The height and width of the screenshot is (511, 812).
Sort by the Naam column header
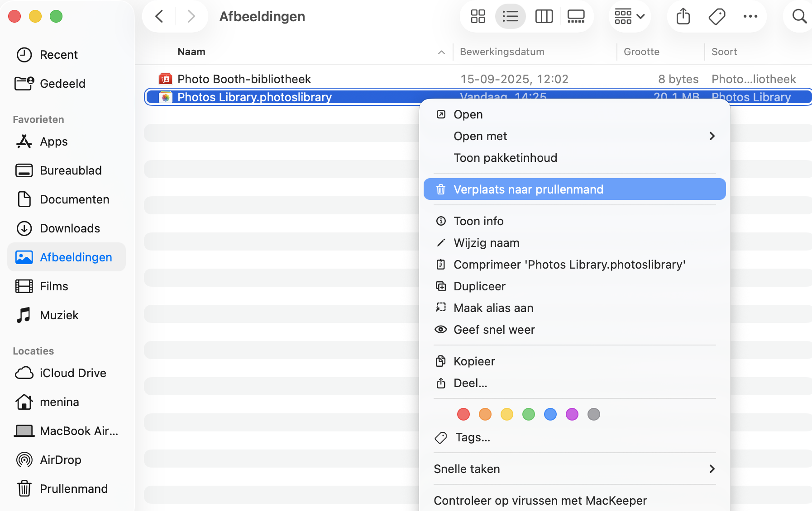[x=191, y=52]
